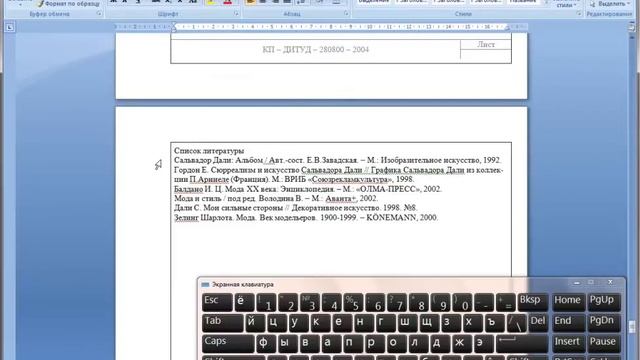Click the 'щ' key on the on-screen keyboard
Screen dimensions: 640x360
coord(429,322)
